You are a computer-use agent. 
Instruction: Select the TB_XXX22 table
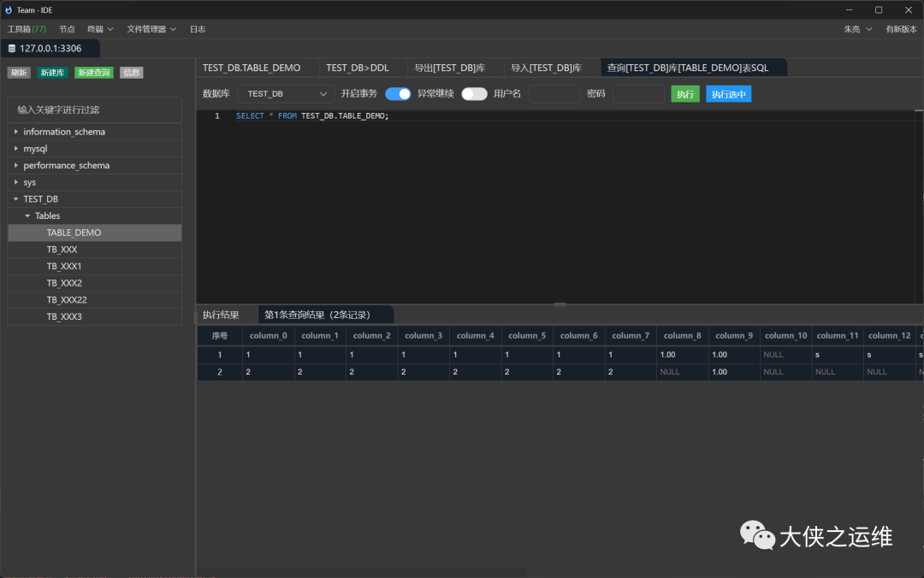pyautogui.click(x=94, y=300)
